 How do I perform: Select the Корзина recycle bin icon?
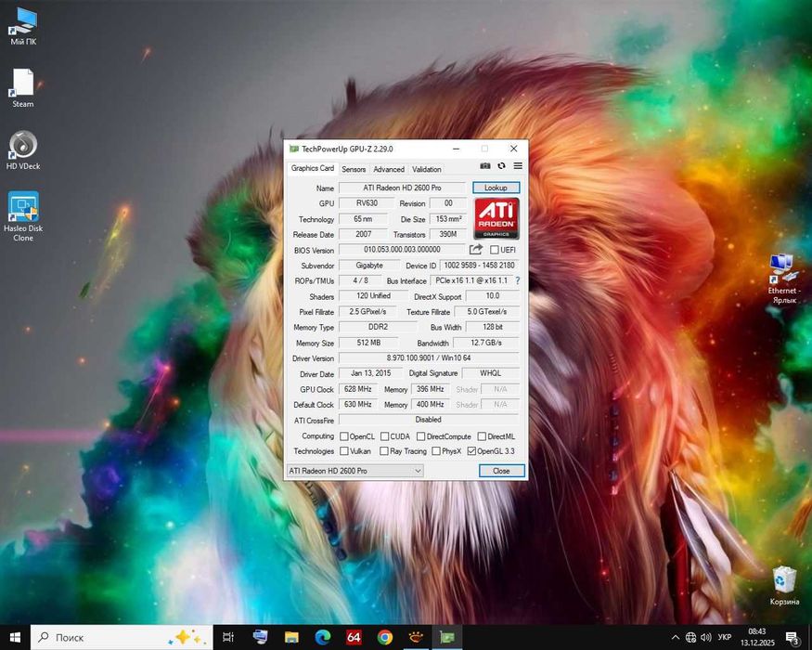pyautogui.click(x=784, y=586)
